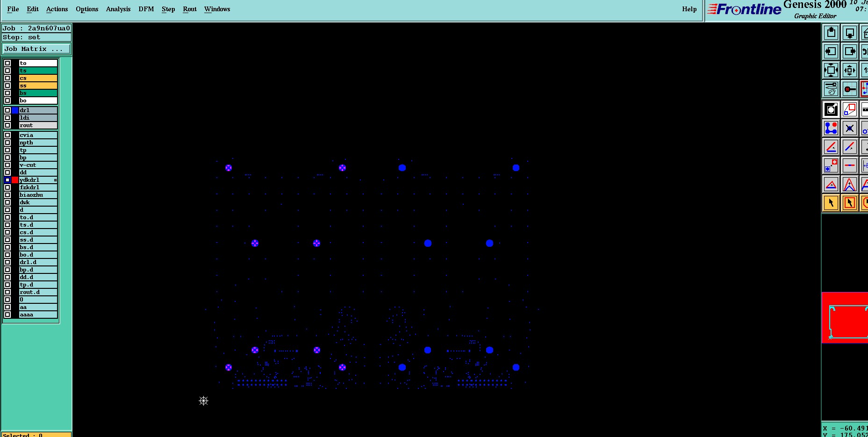Toggle checkbox for layer ts

[7, 71]
